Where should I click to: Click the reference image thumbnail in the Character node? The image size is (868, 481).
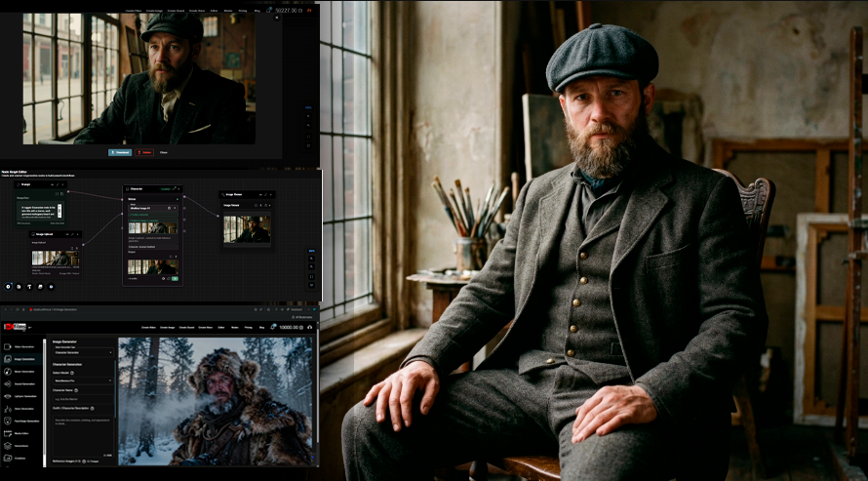[x=153, y=228]
